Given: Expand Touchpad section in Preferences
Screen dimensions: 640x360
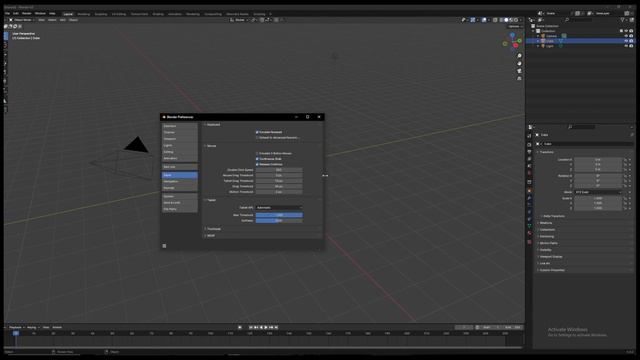Looking at the screenshot, I should (214, 229).
